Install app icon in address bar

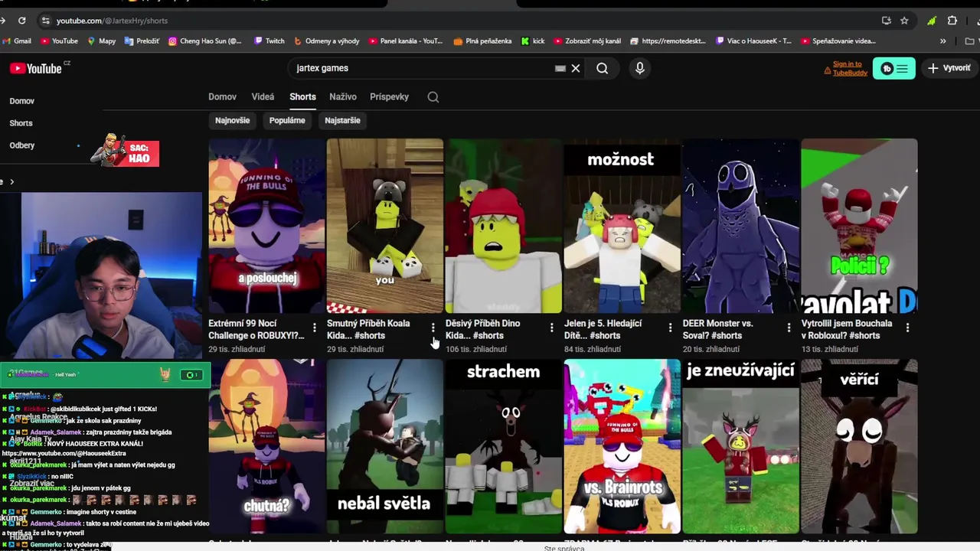pyautogui.click(x=887, y=21)
